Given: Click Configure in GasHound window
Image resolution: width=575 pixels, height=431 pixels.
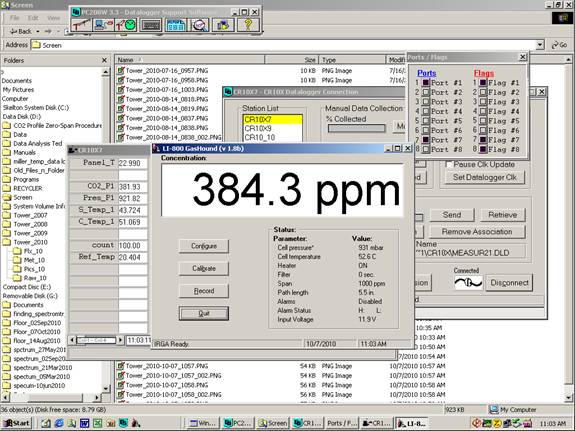Looking at the screenshot, I should 204,246.
